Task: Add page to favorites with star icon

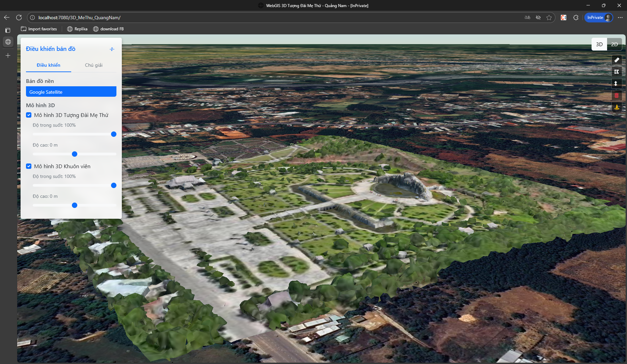Action: click(549, 18)
